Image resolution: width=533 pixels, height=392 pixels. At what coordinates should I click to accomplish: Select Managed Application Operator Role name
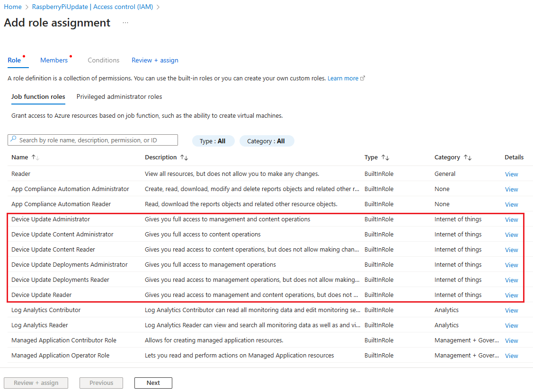tap(60, 355)
